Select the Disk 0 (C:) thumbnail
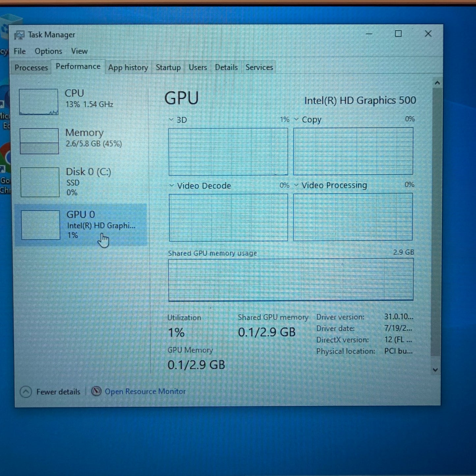The height and width of the screenshot is (476, 476). [x=40, y=182]
